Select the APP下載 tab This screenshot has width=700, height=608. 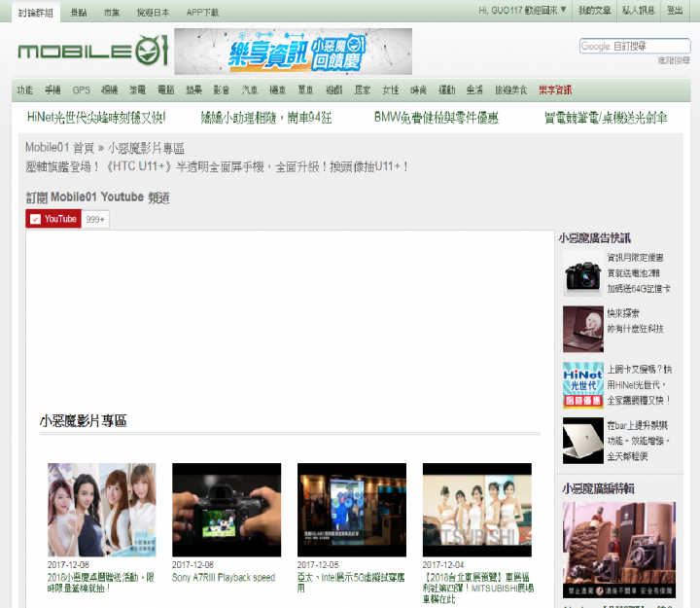pyautogui.click(x=202, y=13)
